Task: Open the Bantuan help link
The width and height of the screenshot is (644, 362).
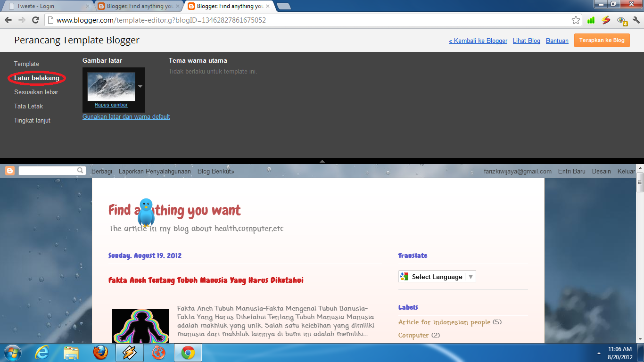Action: 557,41
